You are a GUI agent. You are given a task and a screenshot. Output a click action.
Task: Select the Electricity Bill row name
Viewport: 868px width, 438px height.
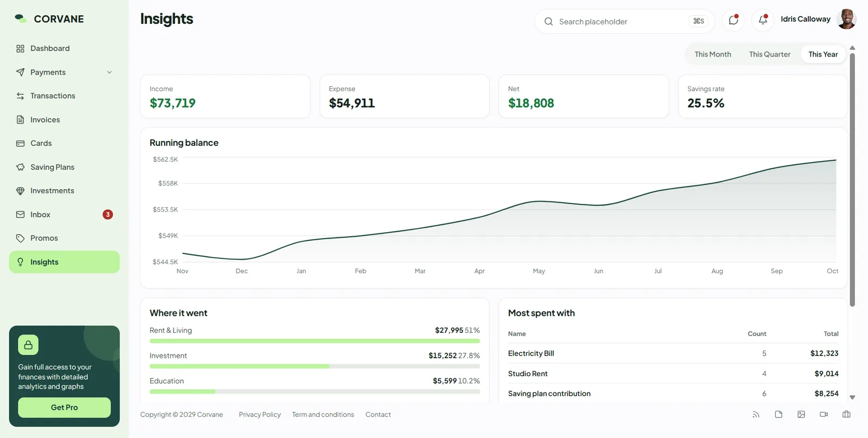(531, 353)
